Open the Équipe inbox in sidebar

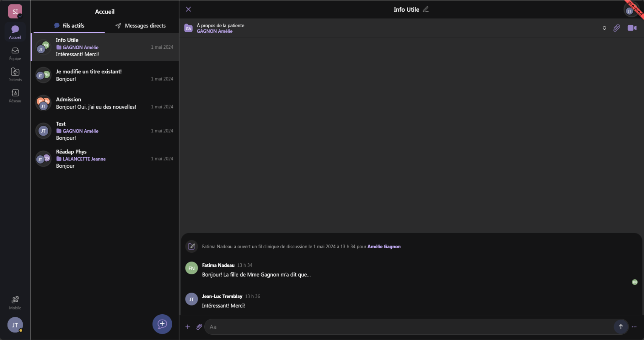pyautogui.click(x=15, y=53)
